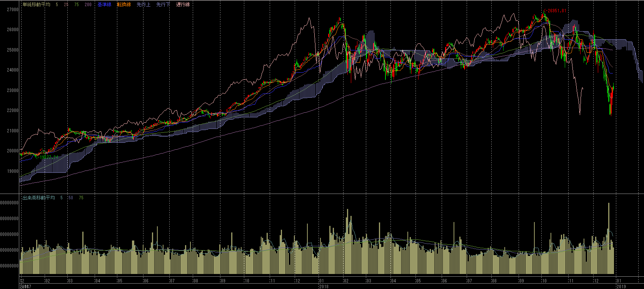Select the 75 period in 単純移動平均 legend
Image resolution: width=644 pixels, height=289 pixels.
coord(77,5)
